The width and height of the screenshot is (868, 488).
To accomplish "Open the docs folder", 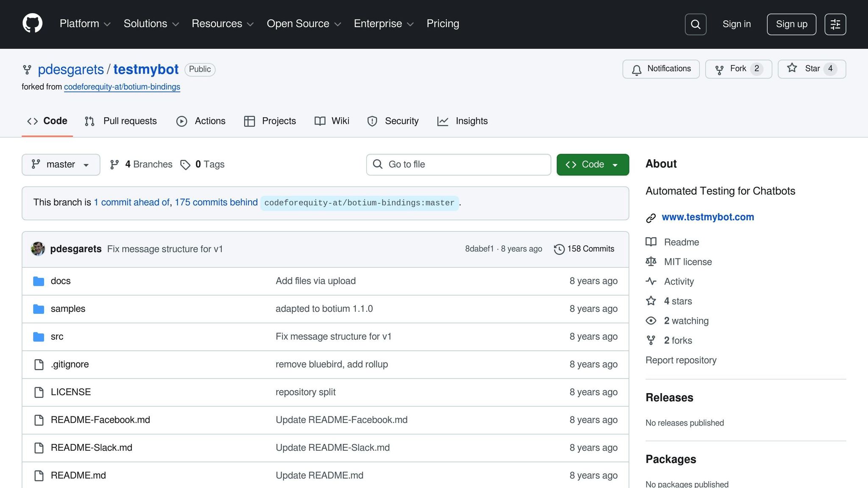I will tap(61, 281).
